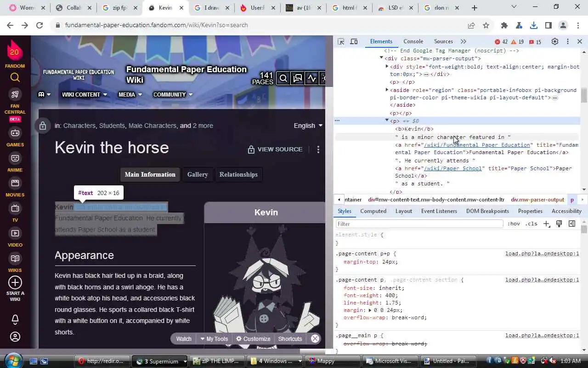The height and width of the screenshot is (368, 588).
Task: Toggle the browser side panel icon
Action: [x=548, y=25]
